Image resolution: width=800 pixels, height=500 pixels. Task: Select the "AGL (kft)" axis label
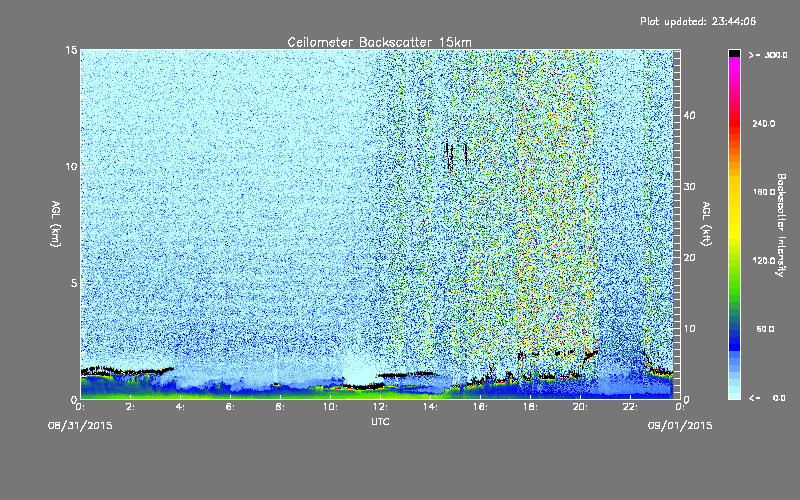pyautogui.click(x=706, y=223)
